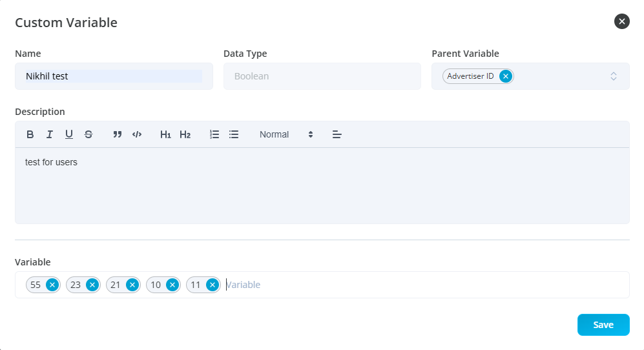The image size is (644, 350).
Task: Close the Custom Variable dialog
Action: coord(621,21)
